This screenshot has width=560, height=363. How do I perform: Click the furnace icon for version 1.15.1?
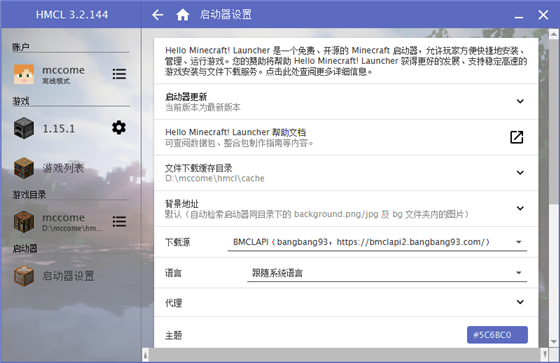(24, 128)
